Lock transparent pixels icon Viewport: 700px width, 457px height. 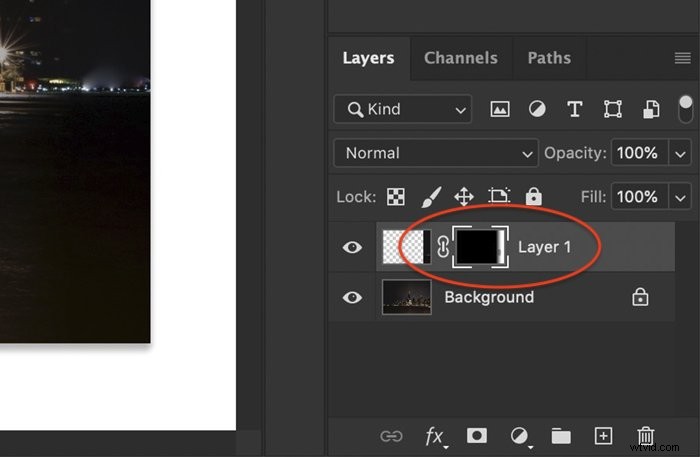(396, 196)
